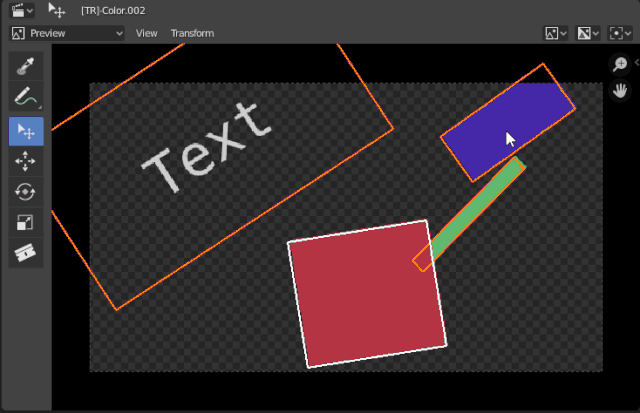Viewport: 640px width, 413px height.
Task: Open the View menu
Action: (x=147, y=33)
